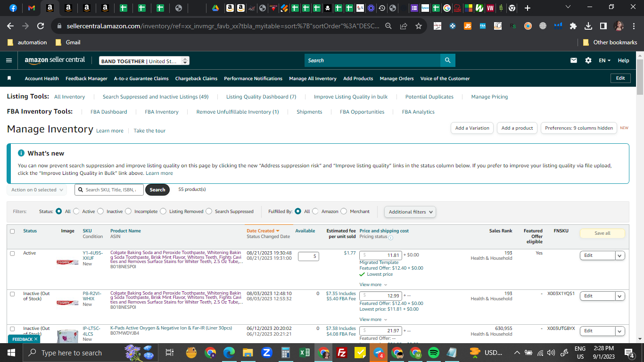Open the Chrome downloads icon
The height and width of the screenshot is (362, 644).
pyautogui.click(x=588, y=26)
